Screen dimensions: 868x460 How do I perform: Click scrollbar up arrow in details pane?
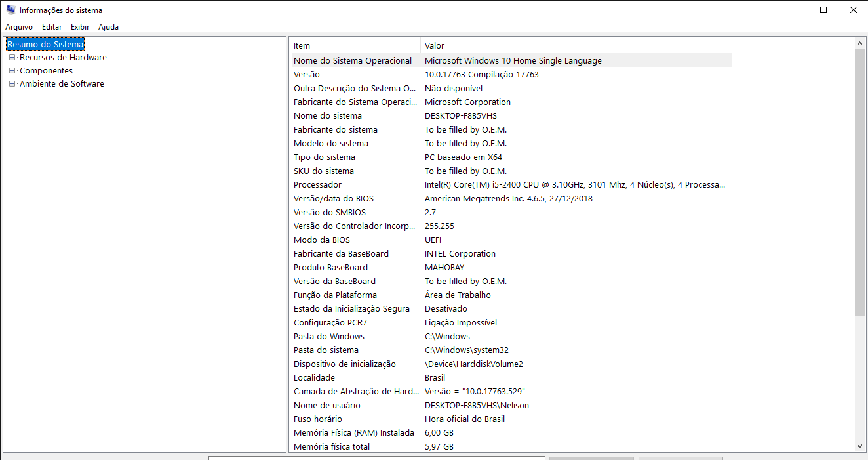tap(860, 43)
